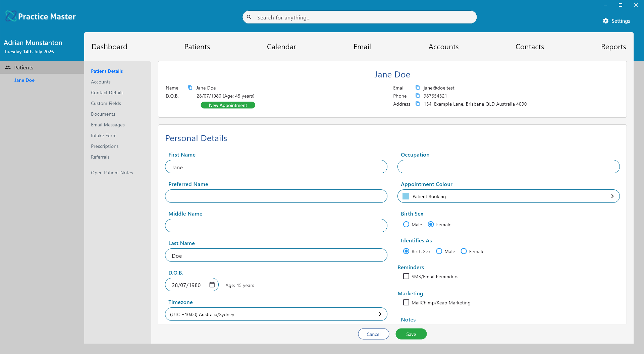The width and height of the screenshot is (644, 354).
Task: Focus the Search for anything box
Action: (x=360, y=17)
